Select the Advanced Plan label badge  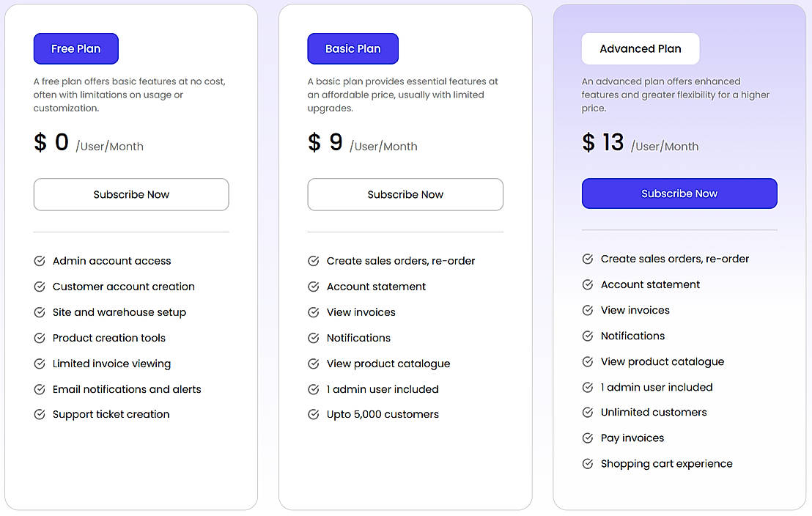[641, 49]
